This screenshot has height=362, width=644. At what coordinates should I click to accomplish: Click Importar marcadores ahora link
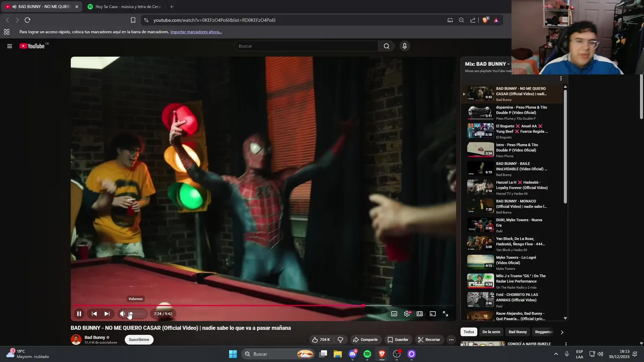point(196,32)
